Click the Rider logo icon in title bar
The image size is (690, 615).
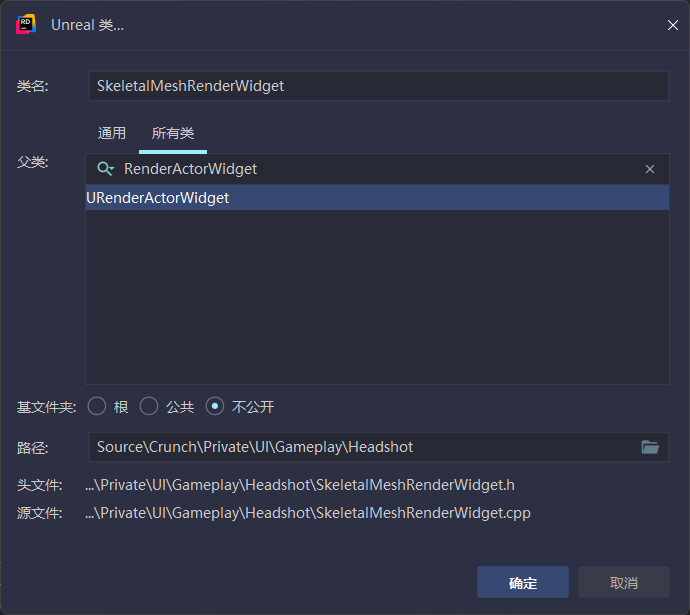[x=26, y=25]
